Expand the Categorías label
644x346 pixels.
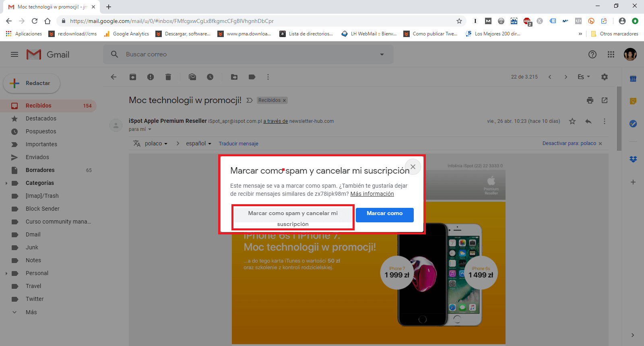click(x=6, y=183)
